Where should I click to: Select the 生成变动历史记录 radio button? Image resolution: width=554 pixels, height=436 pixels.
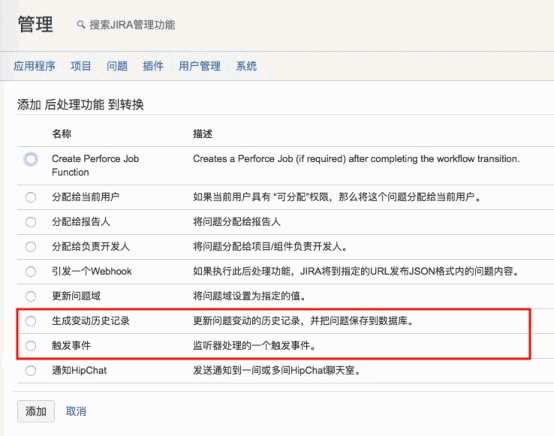coord(31,321)
